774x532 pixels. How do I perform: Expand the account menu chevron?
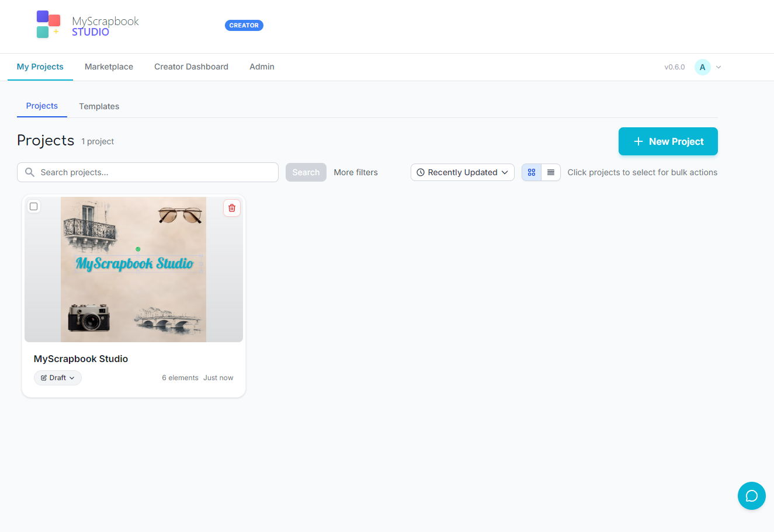[719, 67]
